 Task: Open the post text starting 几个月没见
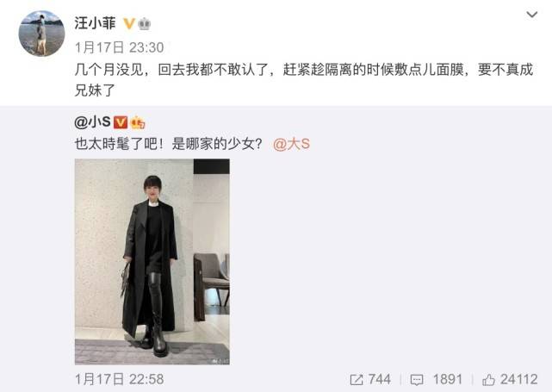304,80
